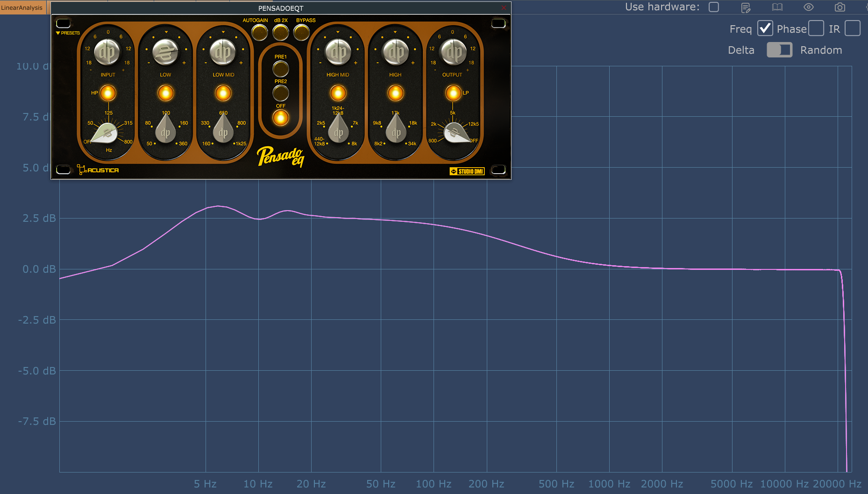
Task: Switch to the LinearAnalysis tab
Action: click(22, 7)
